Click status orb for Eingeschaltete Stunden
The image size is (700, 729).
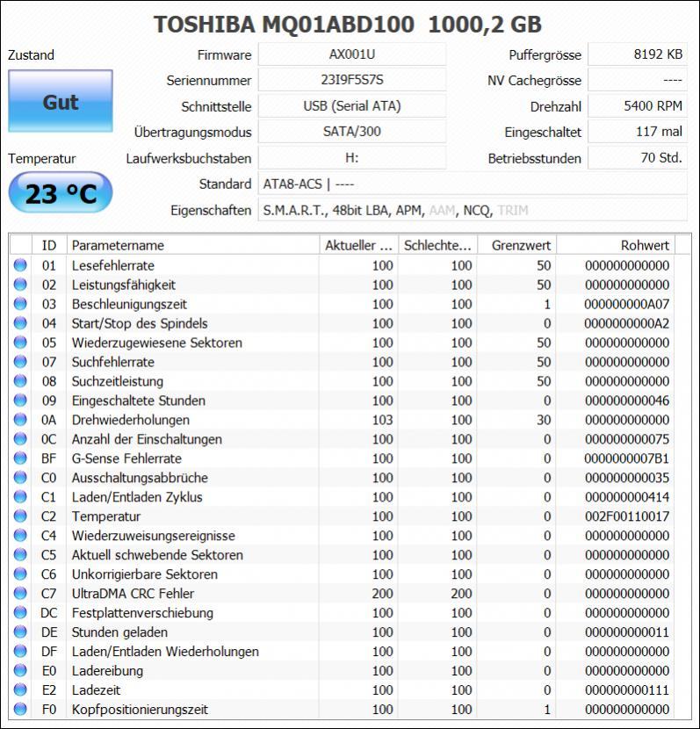[20, 401]
